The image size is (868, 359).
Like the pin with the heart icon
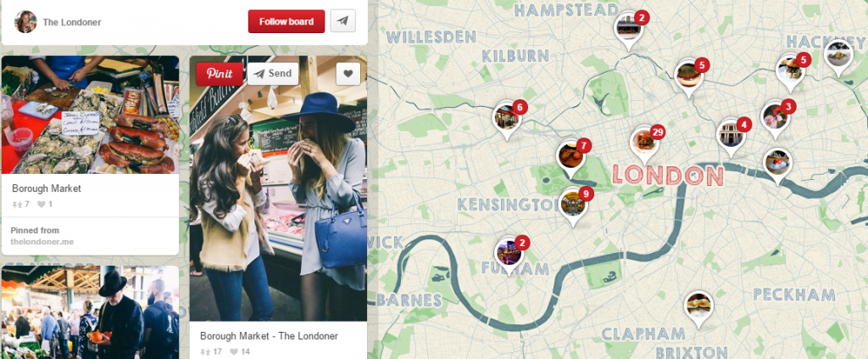tap(348, 74)
